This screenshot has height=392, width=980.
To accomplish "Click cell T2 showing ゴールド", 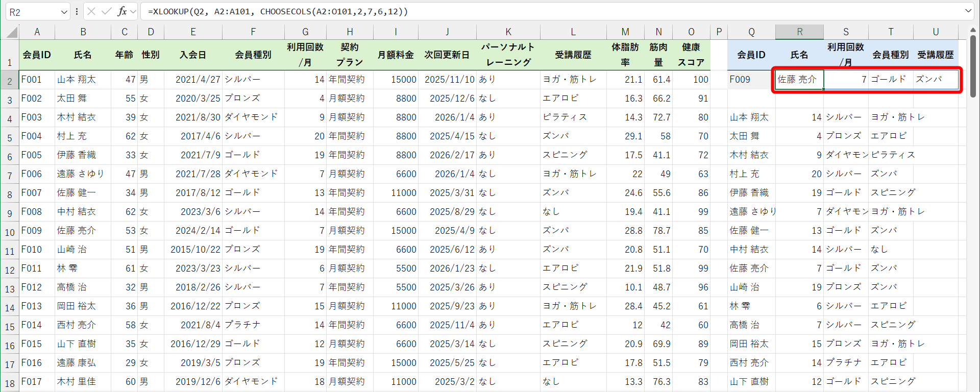I will 891,80.
